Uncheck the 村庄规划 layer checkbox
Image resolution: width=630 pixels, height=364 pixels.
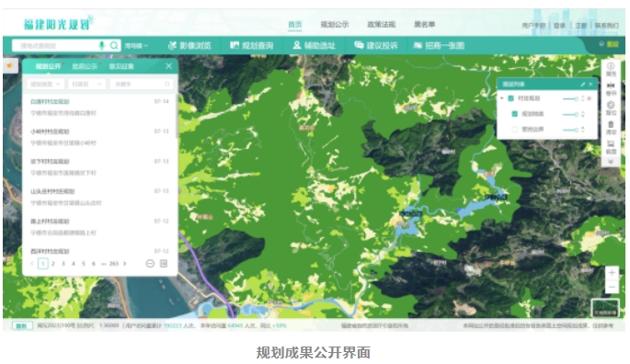pyautogui.click(x=511, y=98)
